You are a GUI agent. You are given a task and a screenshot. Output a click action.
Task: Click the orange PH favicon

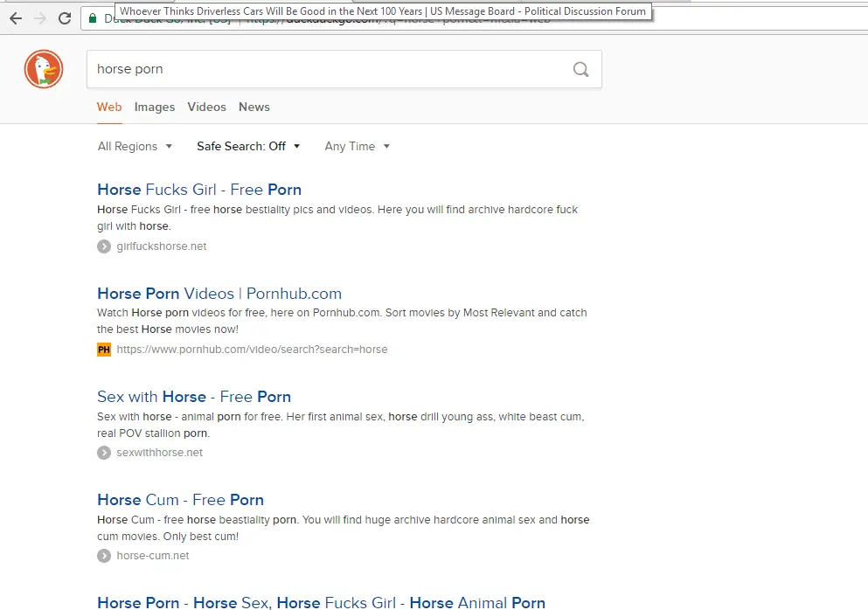point(104,350)
